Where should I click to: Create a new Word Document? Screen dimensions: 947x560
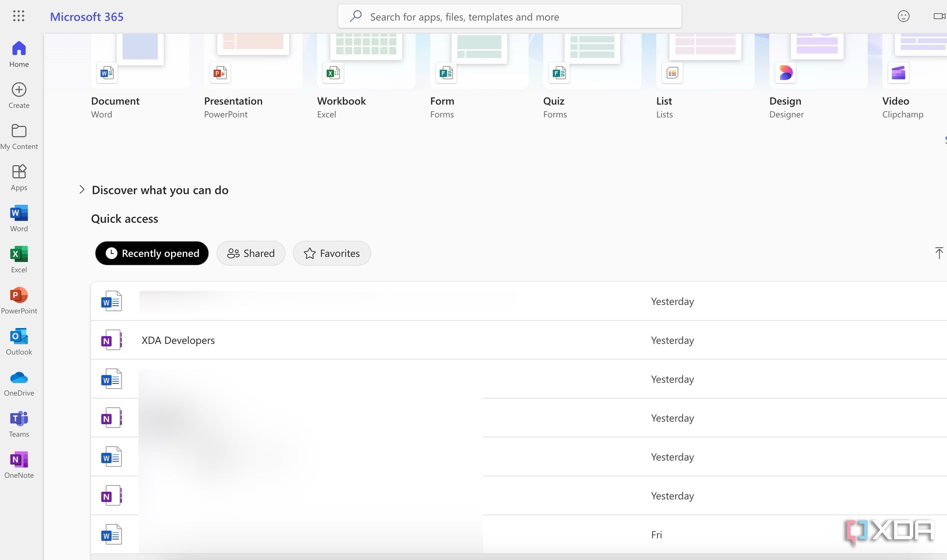click(139, 61)
